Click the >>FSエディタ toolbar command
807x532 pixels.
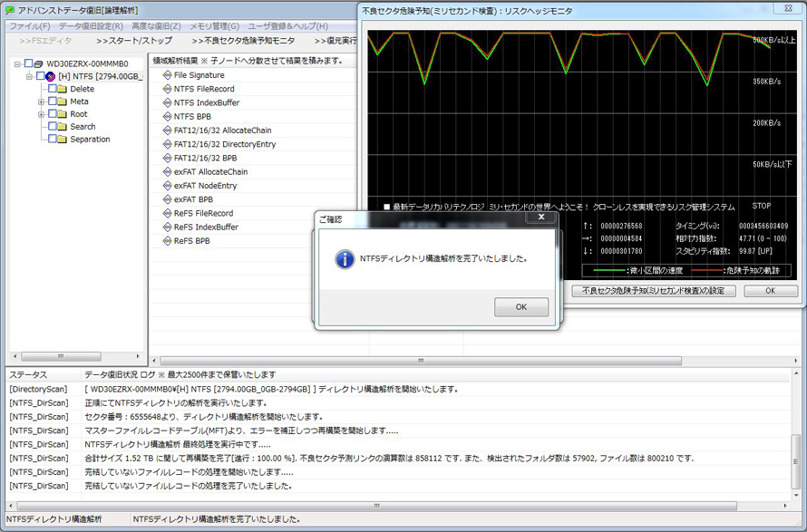[x=45, y=41]
